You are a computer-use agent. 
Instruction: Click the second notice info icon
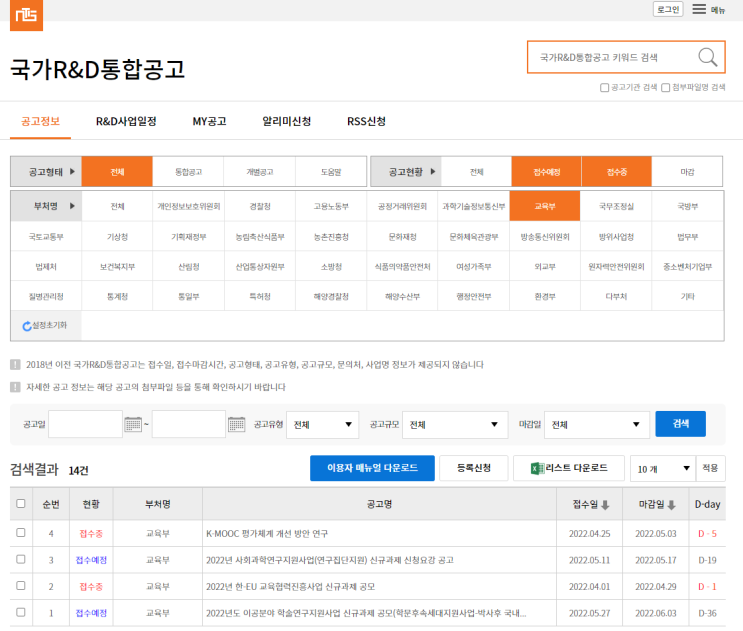pos(15,387)
